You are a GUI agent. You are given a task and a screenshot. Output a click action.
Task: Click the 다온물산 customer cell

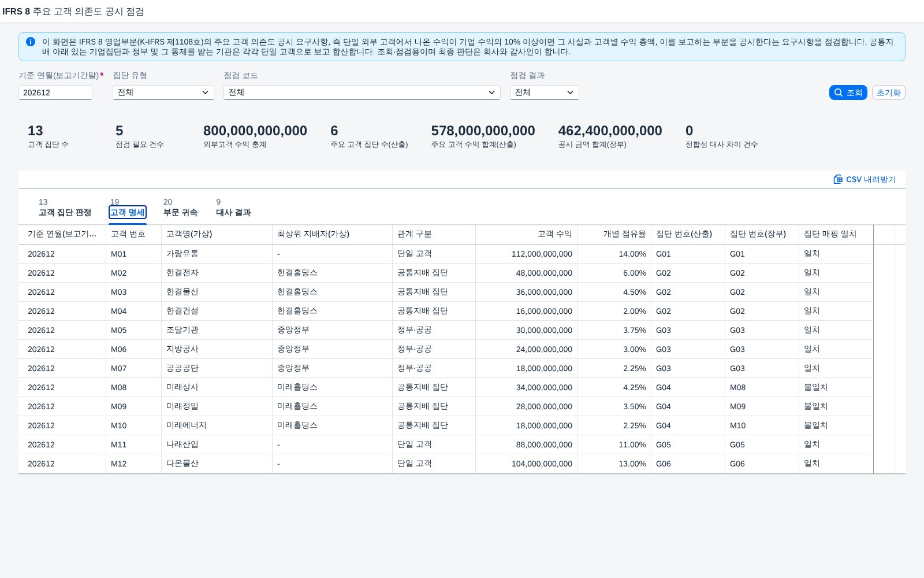(x=182, y=464)
